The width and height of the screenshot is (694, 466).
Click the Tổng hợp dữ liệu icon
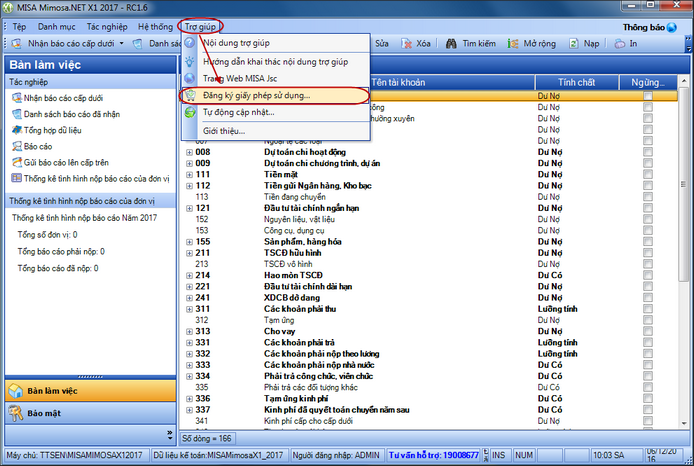click(17, 130)
